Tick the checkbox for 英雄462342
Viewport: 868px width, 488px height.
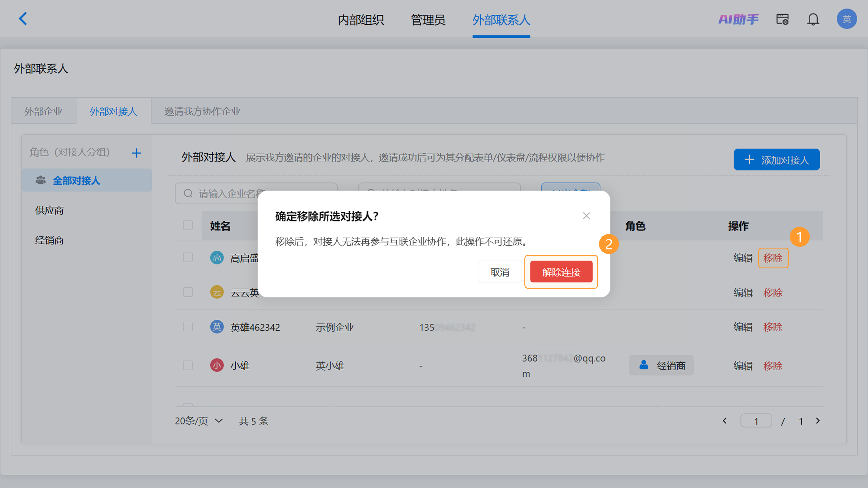click(188, 327)
